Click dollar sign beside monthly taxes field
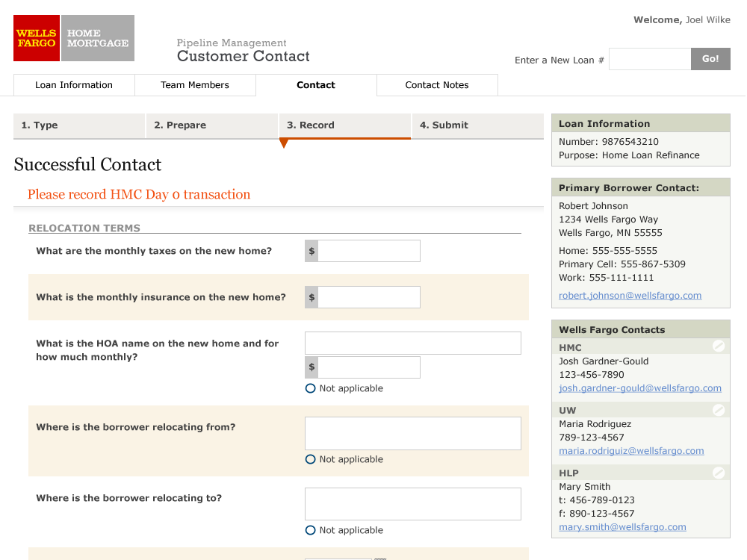The height and width of the screenshot is (560, 747). coord(311,251)
